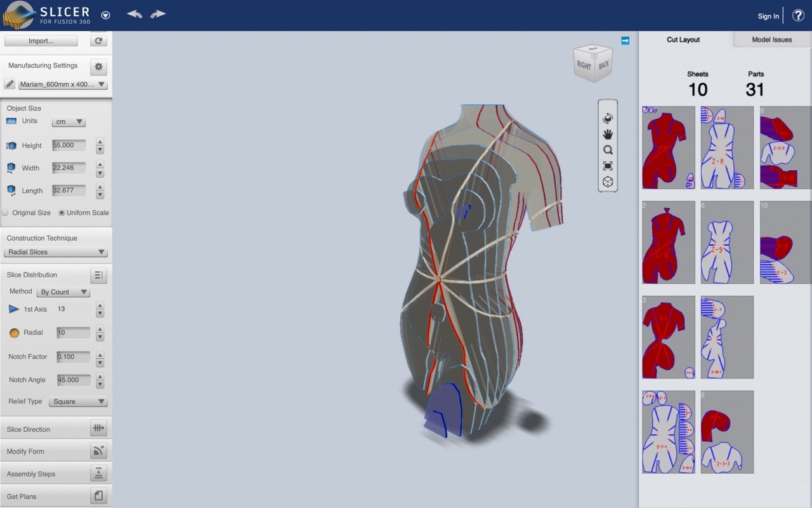The width and height of the screenshot is (812, 508).
Task: Open the Manufacturing Settings gear
Action: click(x=98, y=66)
